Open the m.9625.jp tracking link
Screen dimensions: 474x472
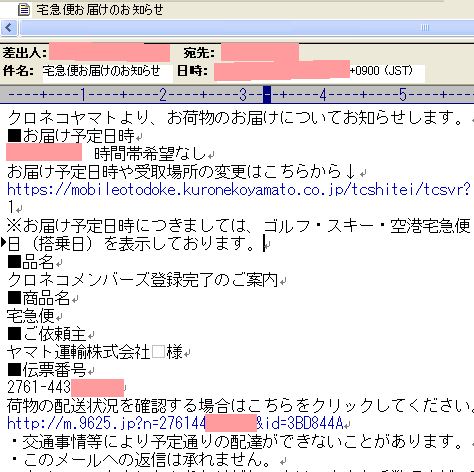(x=175, y=423)
